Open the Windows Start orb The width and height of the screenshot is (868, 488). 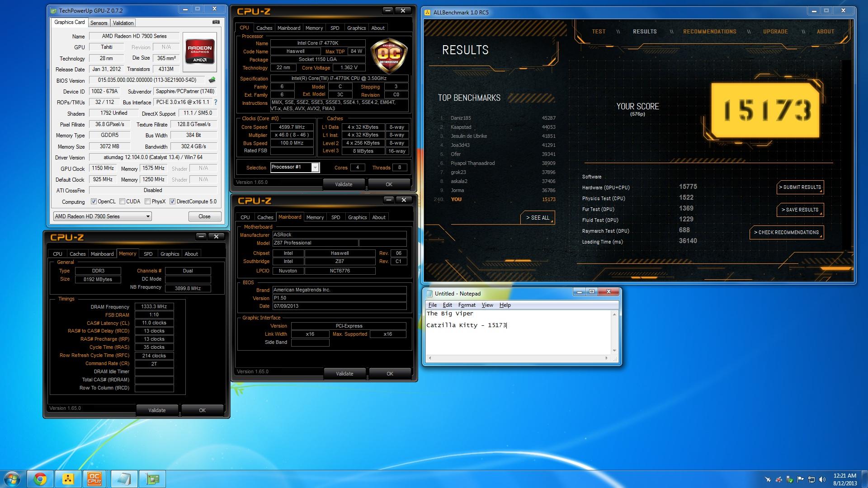pyautogui.click(x=12, y=479)
